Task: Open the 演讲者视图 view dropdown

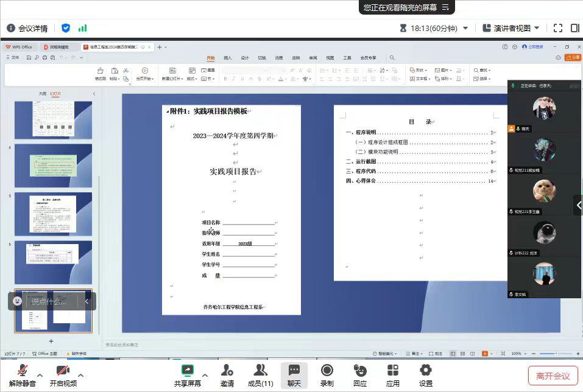Action: click(537, 28)
